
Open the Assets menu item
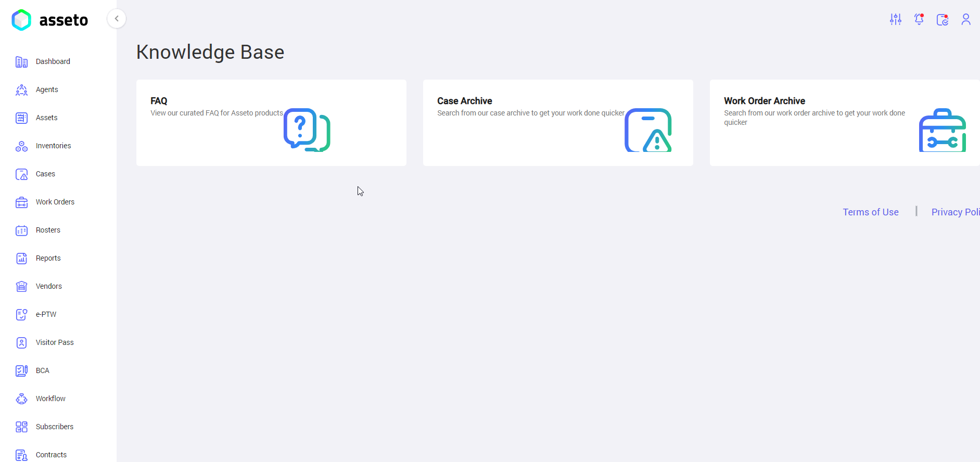click(47, 118)
